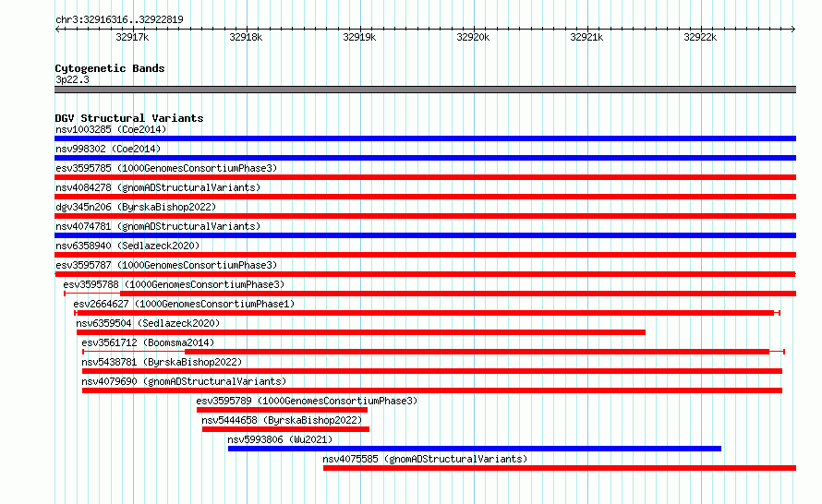
Task: Click the red bar under esv3595785
Action: (x=425, y=177)
